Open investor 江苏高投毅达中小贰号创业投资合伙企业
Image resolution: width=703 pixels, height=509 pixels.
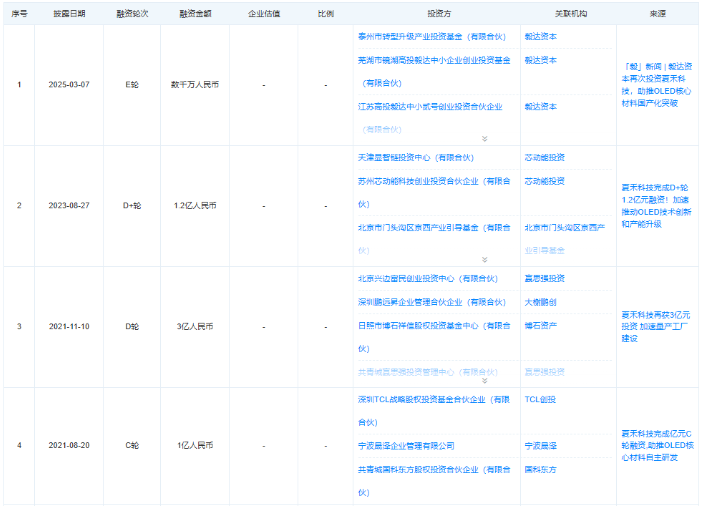tap(430, 118)
